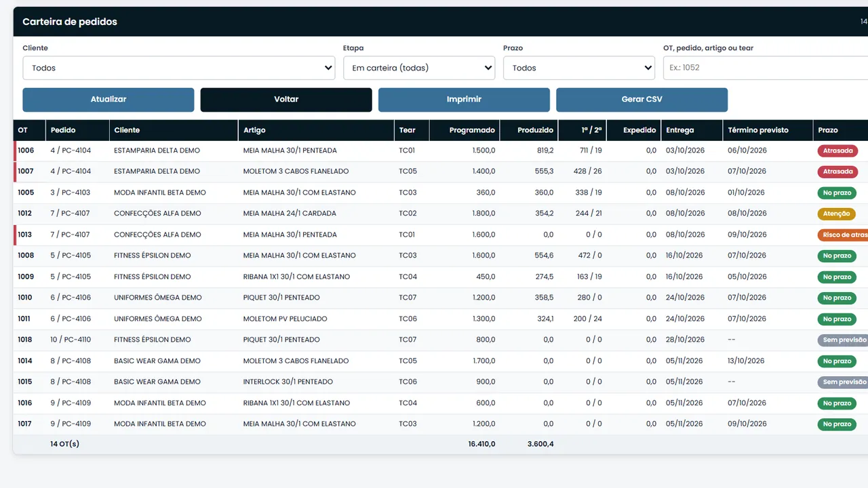Click INTERLOCK 30/1 PENTEADO article
The width and height of the screenshot is (868, 488).
(288, 382)
